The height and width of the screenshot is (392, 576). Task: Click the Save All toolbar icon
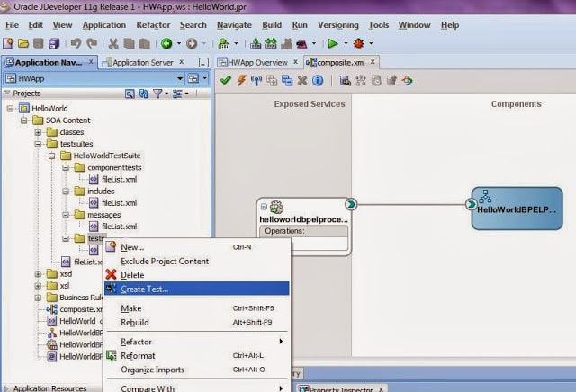click(x=54, y=44)
